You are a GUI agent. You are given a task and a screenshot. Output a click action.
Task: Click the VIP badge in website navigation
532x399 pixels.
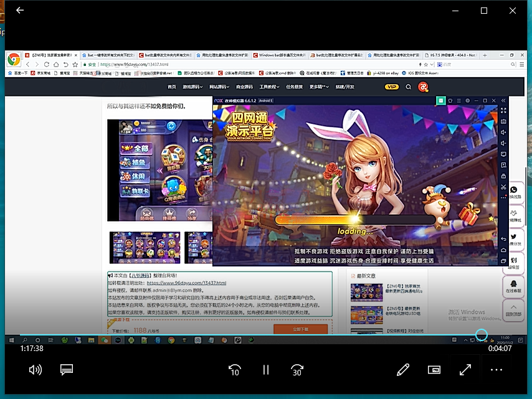[392, 87]
